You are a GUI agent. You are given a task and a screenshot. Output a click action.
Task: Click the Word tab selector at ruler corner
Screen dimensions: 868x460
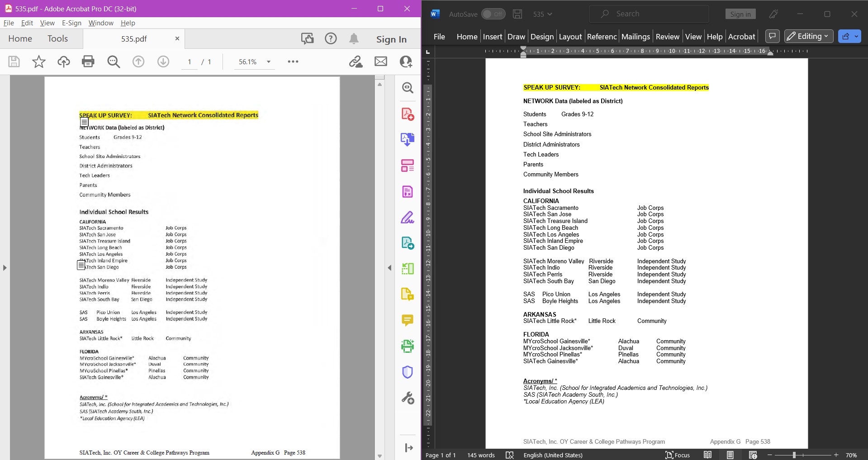428,52
